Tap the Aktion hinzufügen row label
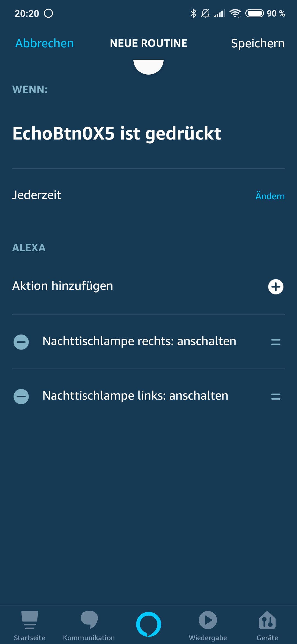The image size is (297, 644). [63, 286]
